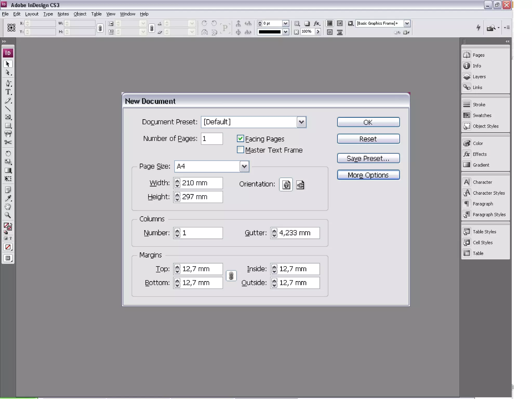Click the Number of Pages field
Image resolution: width=532 pixels, height=399 pixels.
[x=212, y=139]
